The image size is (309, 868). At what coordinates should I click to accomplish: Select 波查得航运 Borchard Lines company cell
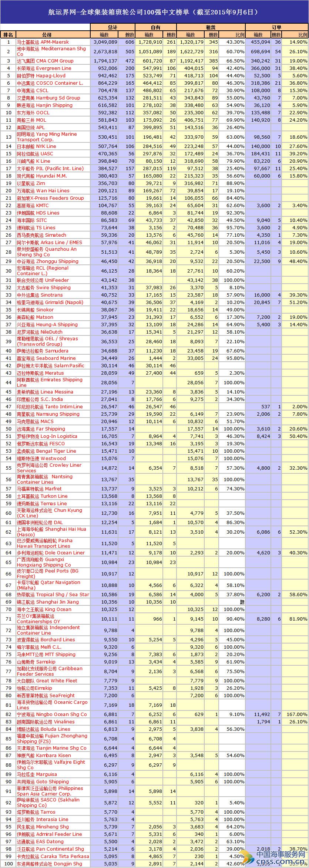pos(46,640)
